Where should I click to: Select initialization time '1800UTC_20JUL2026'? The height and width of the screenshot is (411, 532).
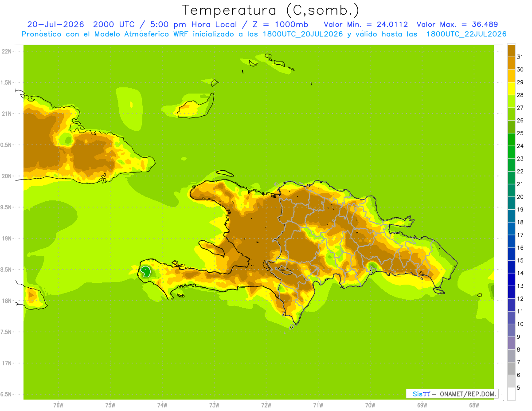click(x=302, y=34)
